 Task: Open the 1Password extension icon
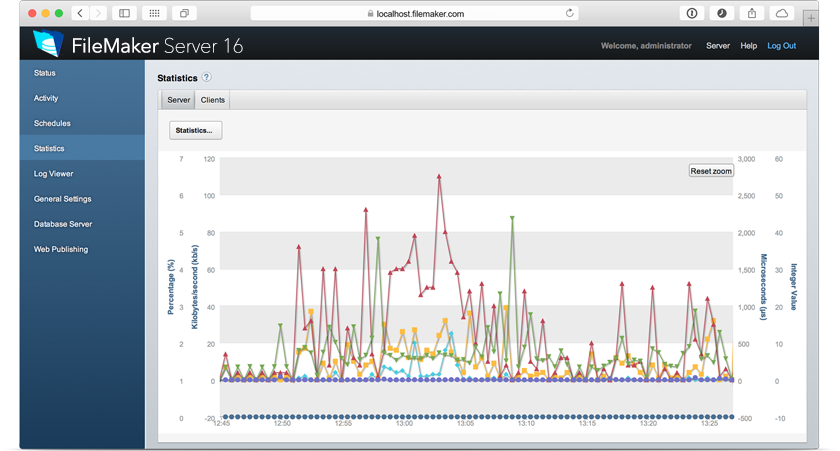coord(691,13)
